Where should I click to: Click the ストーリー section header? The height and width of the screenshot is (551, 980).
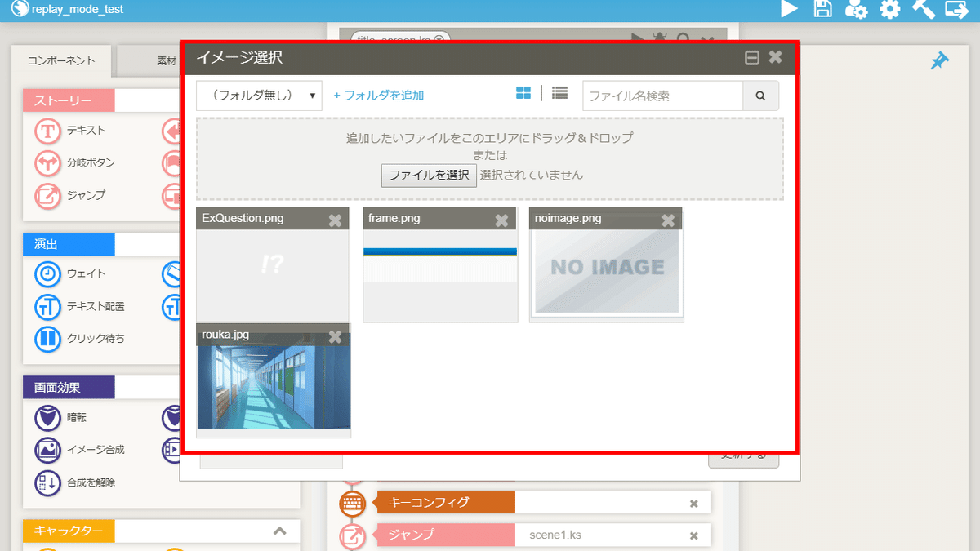pos(69,100)
